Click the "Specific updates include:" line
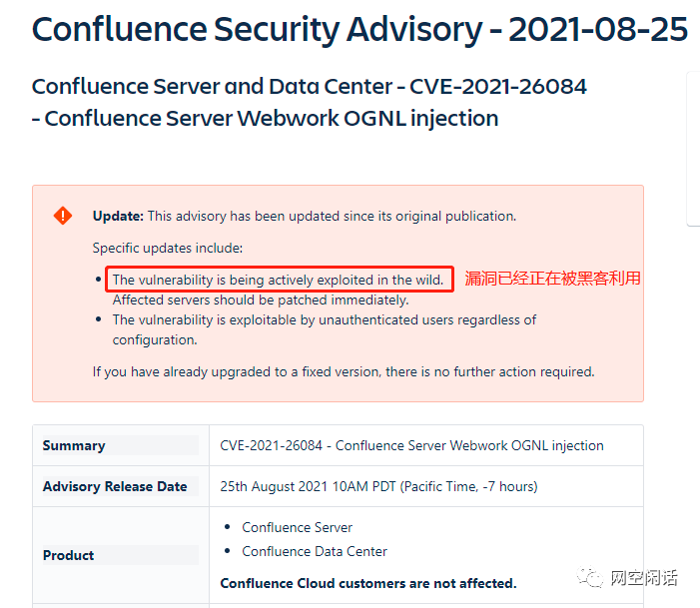The height and width of the screenshot is (608, 700). [x=168, y=248]
